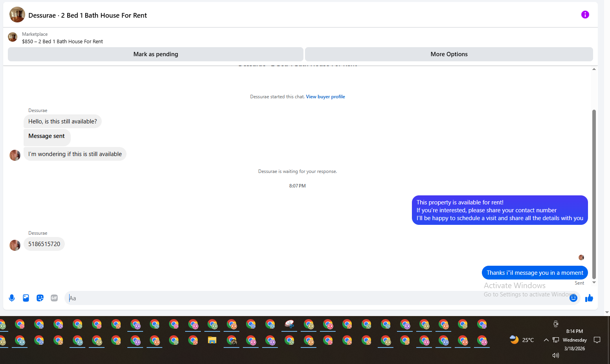Open the emoji picker in message box

[x=573, y=298]
